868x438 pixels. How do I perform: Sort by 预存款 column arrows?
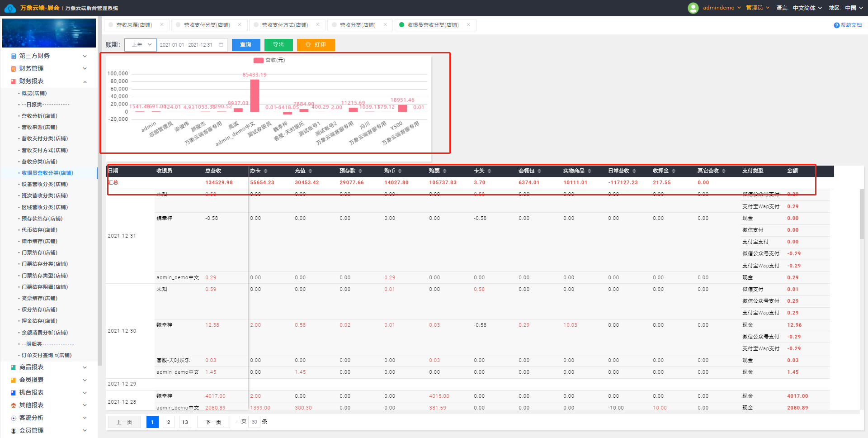point(360,171)
